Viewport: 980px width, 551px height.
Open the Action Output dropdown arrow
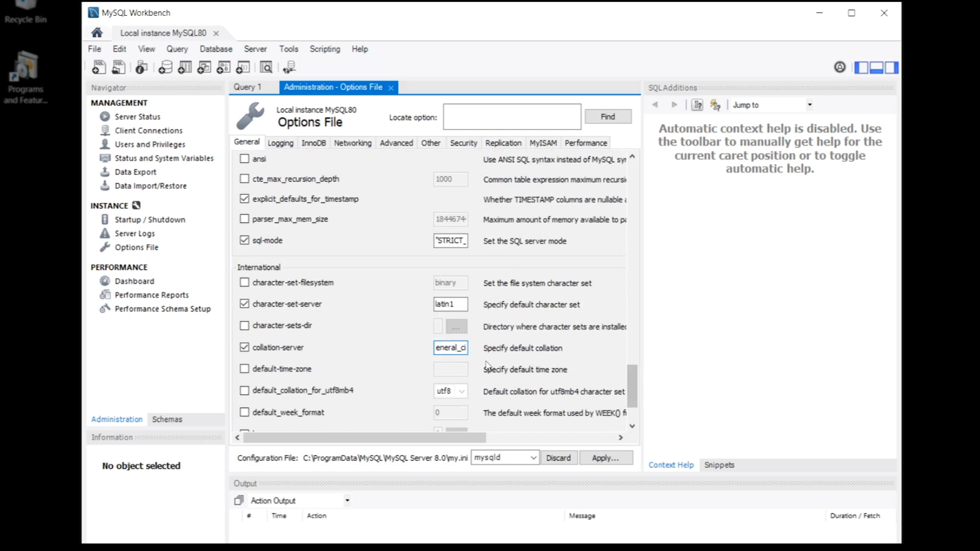click(347, 500)
